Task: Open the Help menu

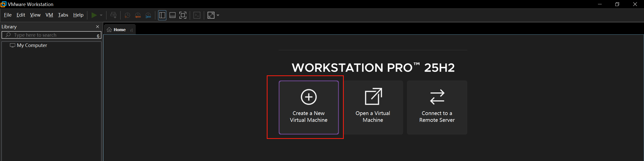Action: point(78,15)
